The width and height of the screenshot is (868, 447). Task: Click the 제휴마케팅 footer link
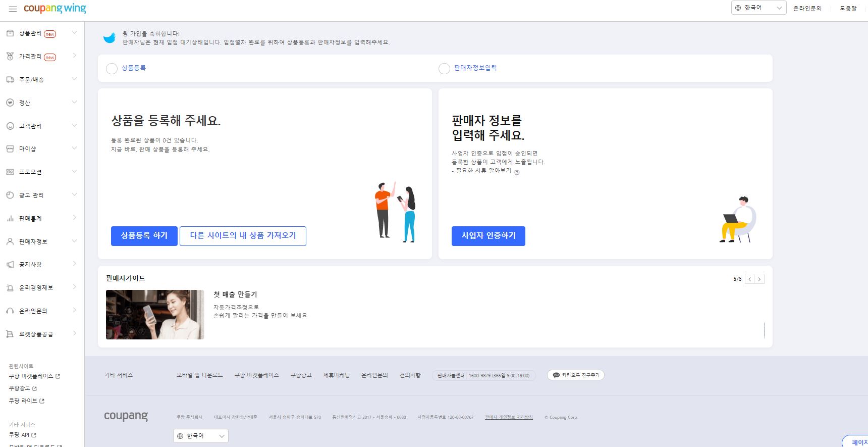pyautogui.click(x=337, y=375)
